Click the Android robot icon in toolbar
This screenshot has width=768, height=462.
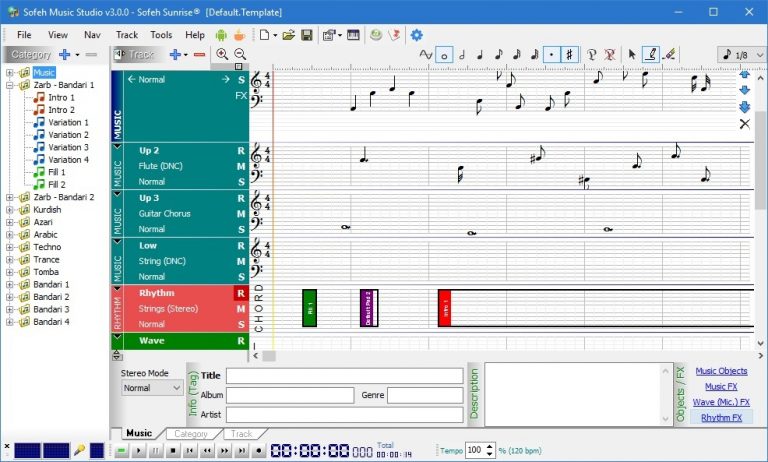coord(221,35)
